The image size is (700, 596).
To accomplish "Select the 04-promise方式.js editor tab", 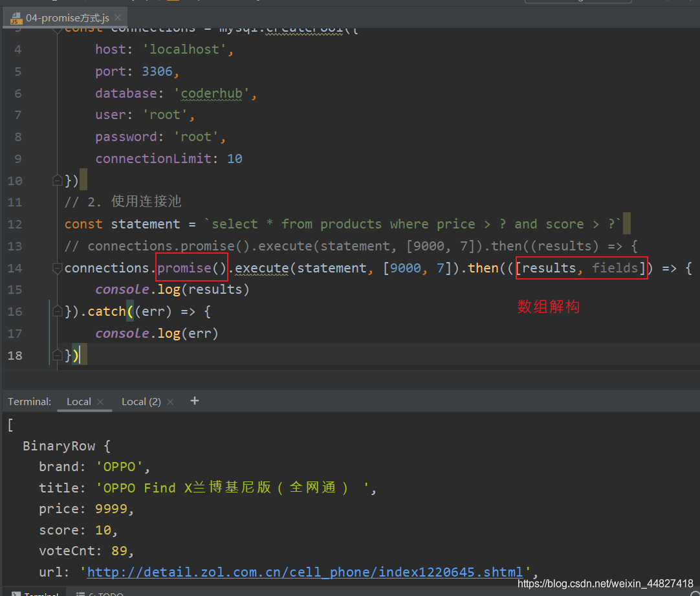I will 65,18.
